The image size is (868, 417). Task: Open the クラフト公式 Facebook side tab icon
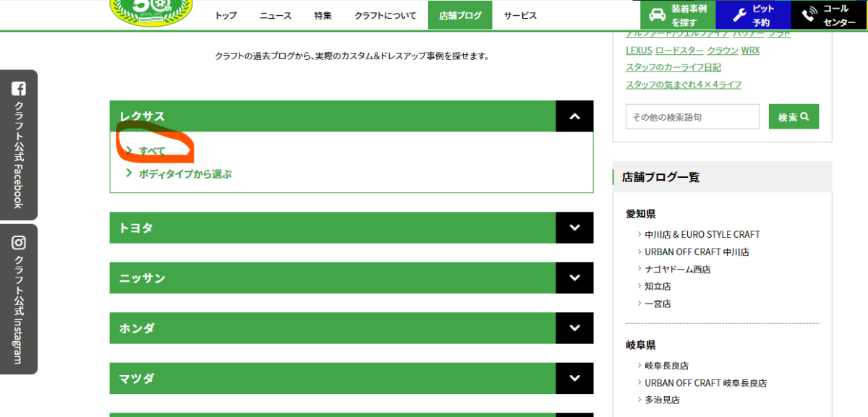coord(19,89)
